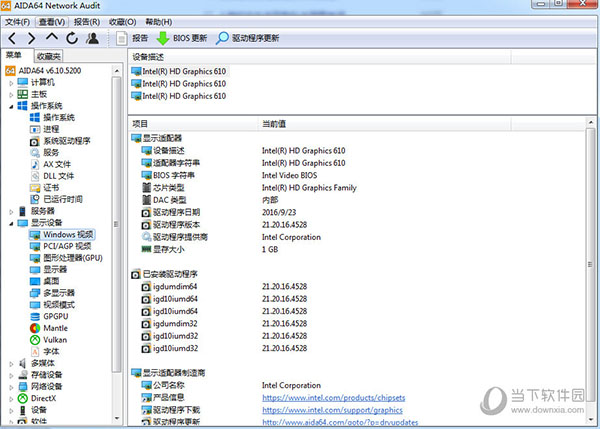This screenshot has width=600, height=429.
Task: Select PCI/AGP 视频 in the tree
Action: [x=61, y=246]
